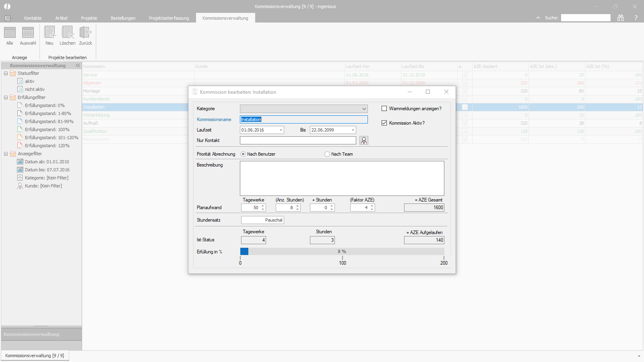Collapse the Erfüllungsfilter tree node
This screenshot has height=362, width=644.
[x=6, y=97]
